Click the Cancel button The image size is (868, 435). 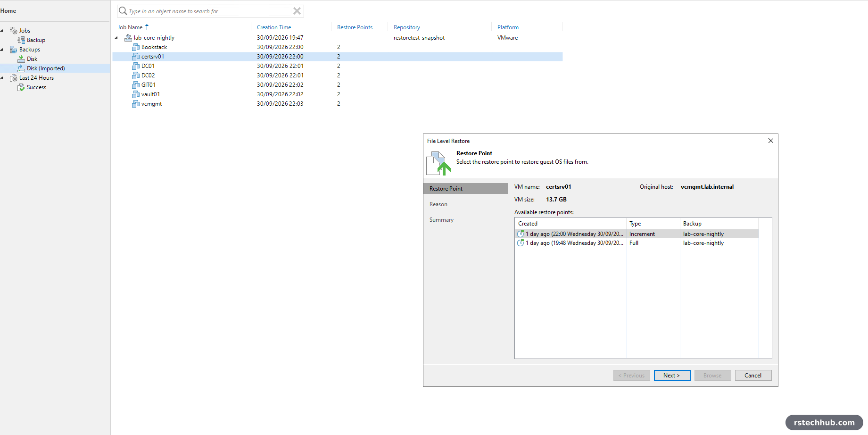[753, 376]
